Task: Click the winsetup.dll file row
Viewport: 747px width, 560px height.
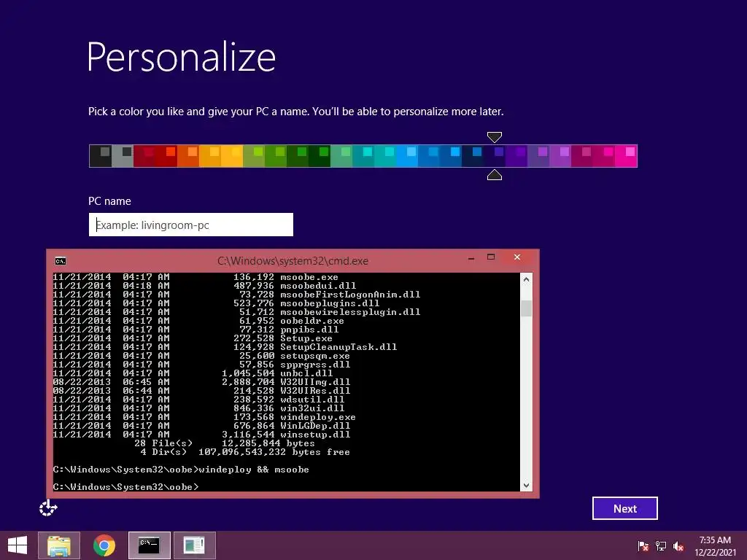Action: tap(201, 435)
